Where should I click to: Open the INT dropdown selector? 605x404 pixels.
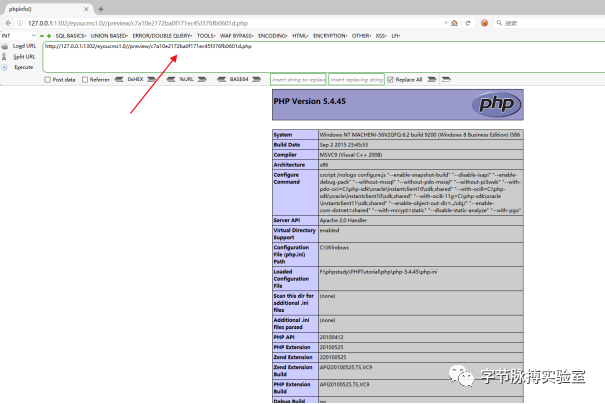click(x=19, y=35)
